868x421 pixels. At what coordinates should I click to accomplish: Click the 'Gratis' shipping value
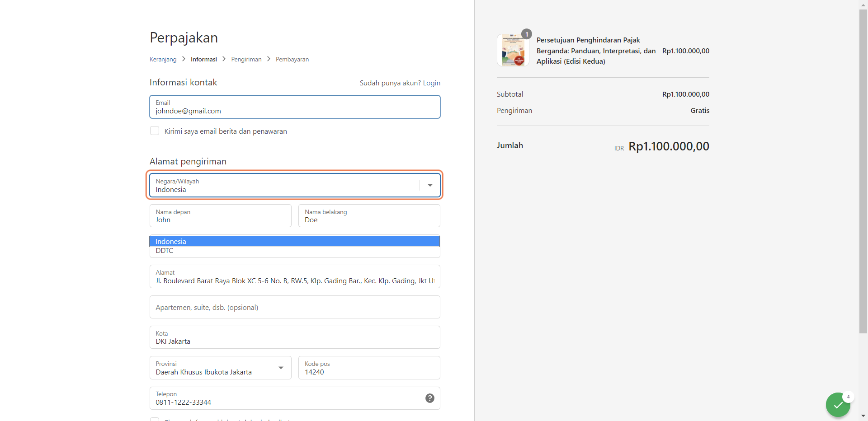pyautogui.click(x=700, y=110)
